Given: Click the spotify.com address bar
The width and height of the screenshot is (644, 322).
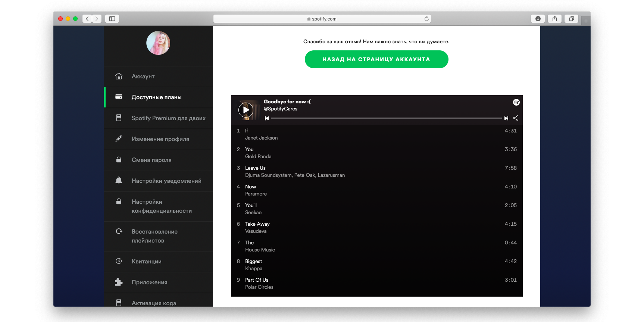Looking at the screenshot, I should 322,19.
